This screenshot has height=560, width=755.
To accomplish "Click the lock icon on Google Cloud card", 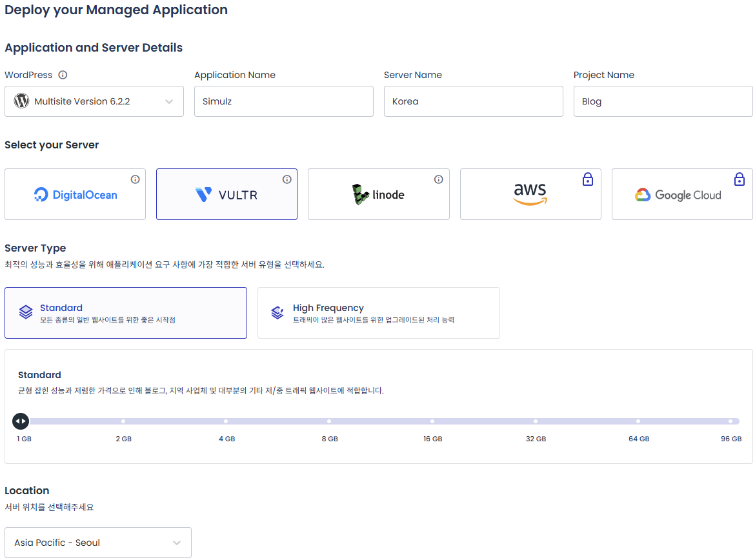I will (740, 179).
